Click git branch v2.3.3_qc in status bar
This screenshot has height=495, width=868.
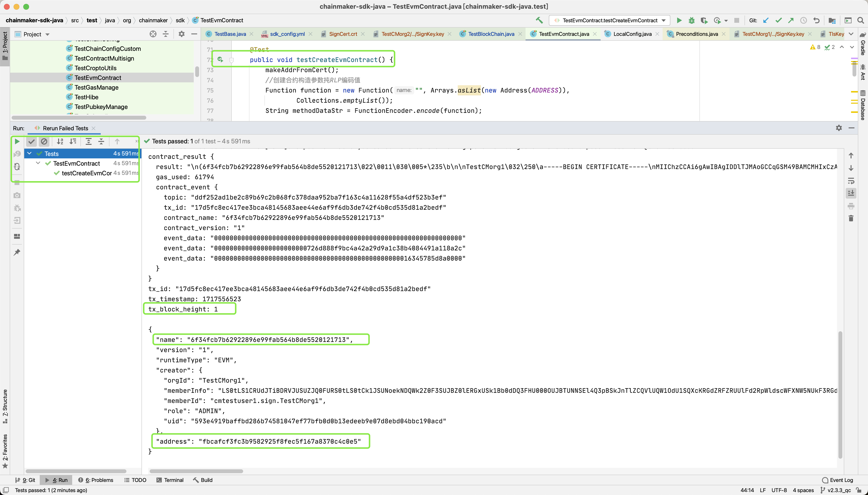point(839,490)
